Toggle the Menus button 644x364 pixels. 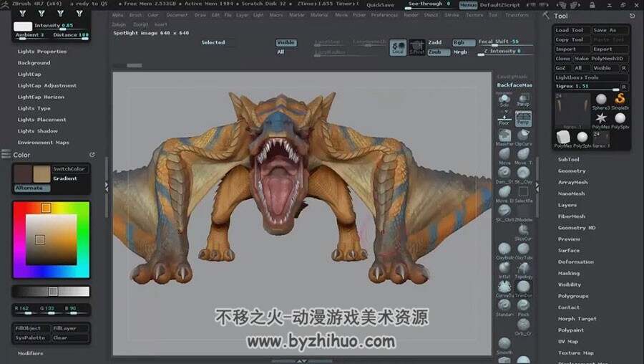point(468,5)
